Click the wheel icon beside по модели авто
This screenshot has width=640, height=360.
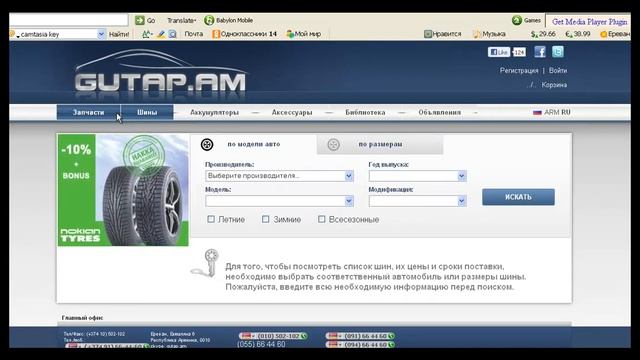[207, 144]
